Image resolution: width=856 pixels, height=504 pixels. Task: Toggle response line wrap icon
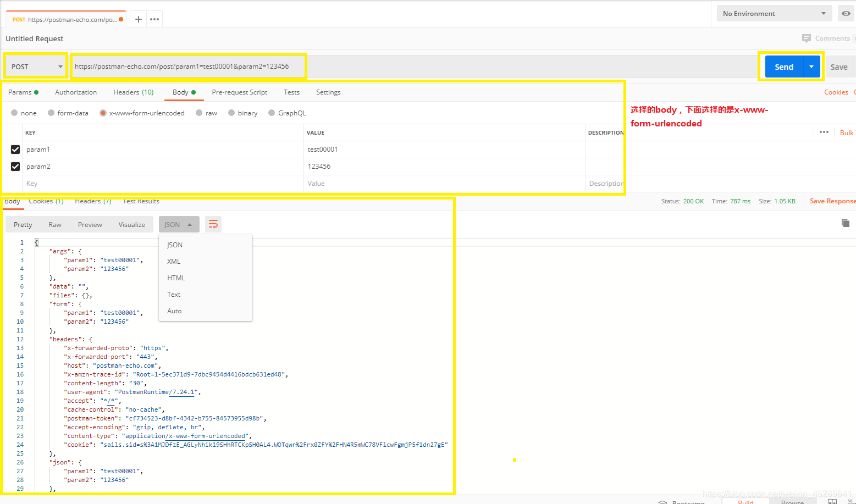click(213, 224)
